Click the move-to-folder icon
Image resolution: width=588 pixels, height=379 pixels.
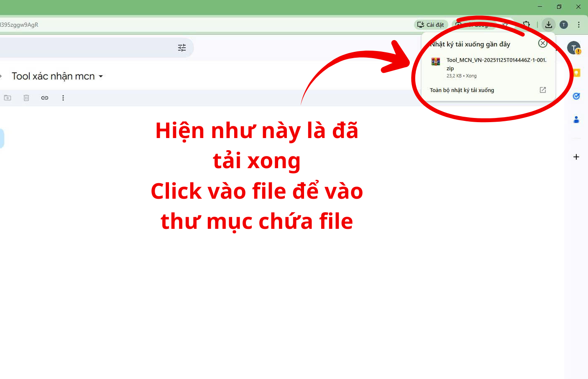(8, 98)
